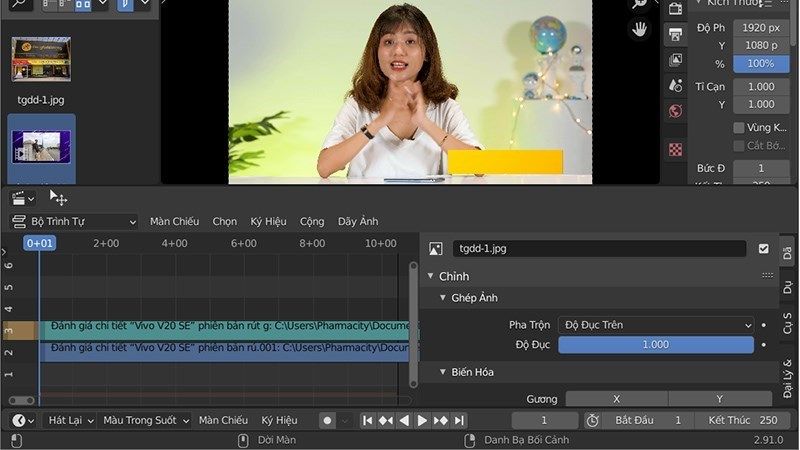This screenshot has height=450, width=800.
Task: Click the Bắt Đầu start frame field
Action: click(647, 420)
